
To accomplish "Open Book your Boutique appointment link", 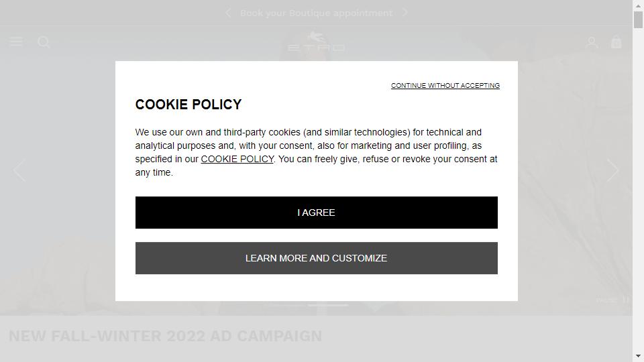I will click(x=316, y=13).
